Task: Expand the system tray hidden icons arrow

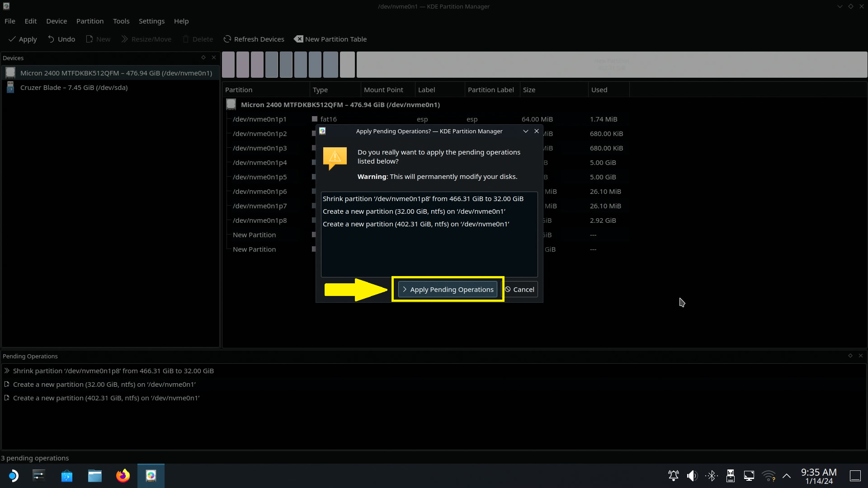Action: [787, 476]
